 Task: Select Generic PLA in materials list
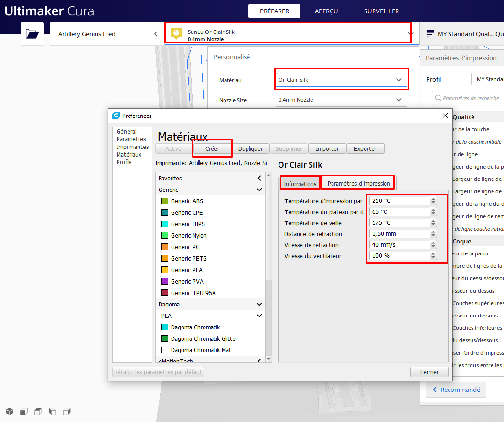click(211, 270)
